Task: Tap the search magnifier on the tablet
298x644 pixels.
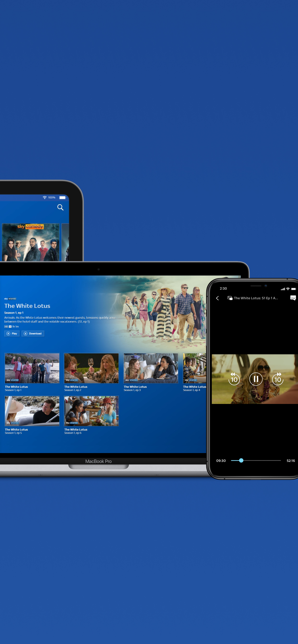Action: pyautogui.click(x=60, y=207)
